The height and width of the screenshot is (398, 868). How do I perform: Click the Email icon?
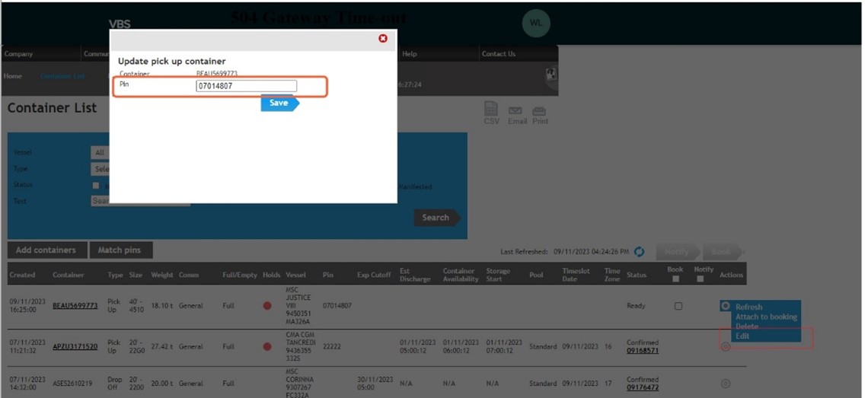pyautogui.click(x=515, y=113)
